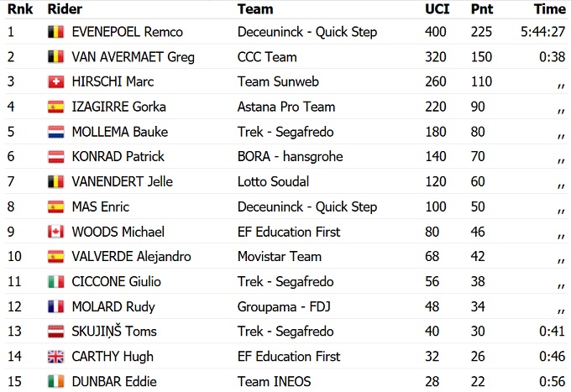Open rider VALVERDE Alejandro's profile
The width and height of the screenshot is (571, 392).
(130, 257)
